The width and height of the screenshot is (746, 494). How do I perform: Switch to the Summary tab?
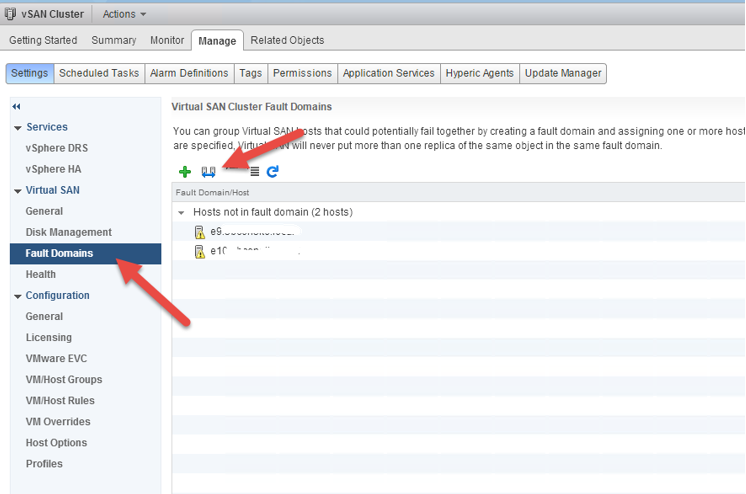(x=114, y=40)
